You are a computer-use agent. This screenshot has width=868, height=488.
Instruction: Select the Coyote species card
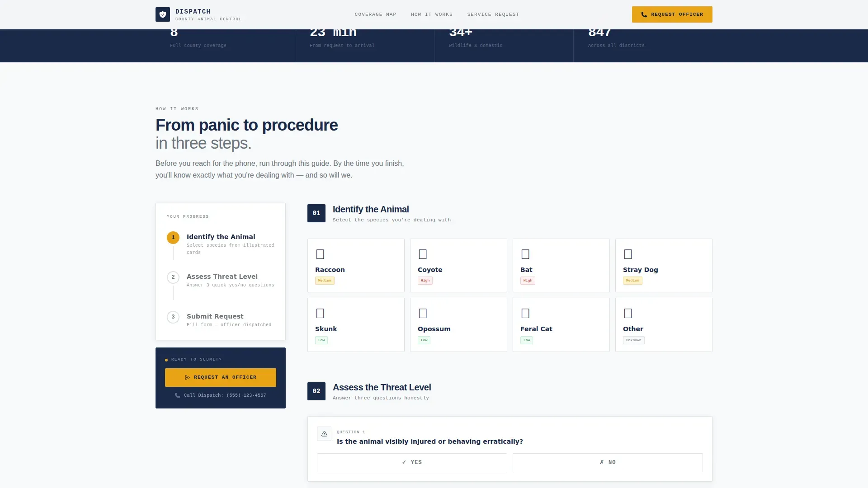click(x=458, y=265)
